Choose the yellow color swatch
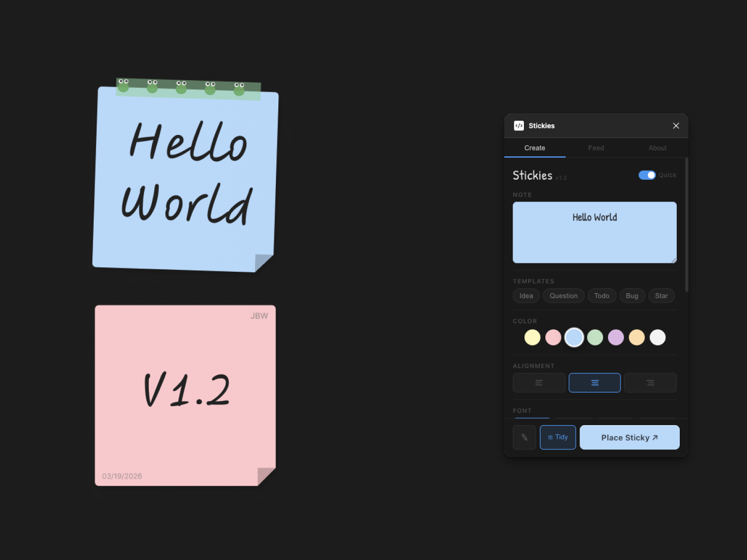This screenshot has height=560, width=747. click(532, 337)
